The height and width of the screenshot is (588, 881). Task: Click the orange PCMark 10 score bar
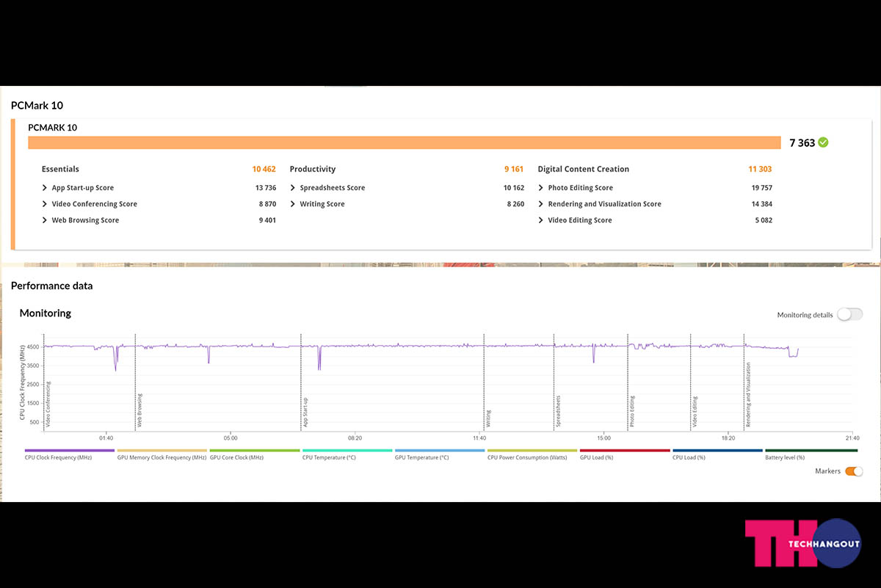click(404, 142)
